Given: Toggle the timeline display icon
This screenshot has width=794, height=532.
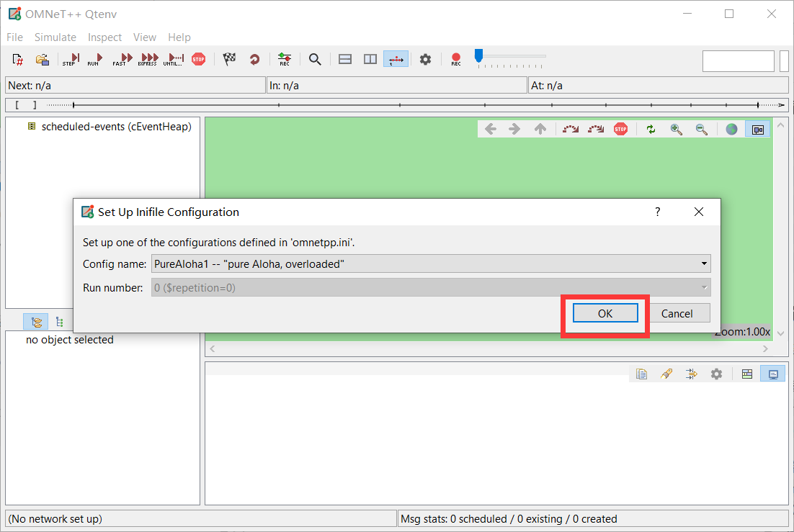Looking at the screenshot, I should click(x=396, y=59).
